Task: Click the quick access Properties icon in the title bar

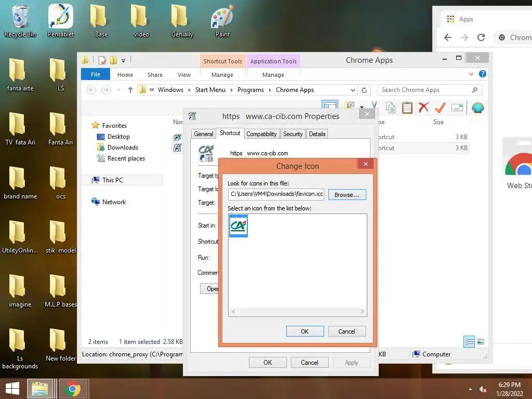Action: tap(102, 60)
